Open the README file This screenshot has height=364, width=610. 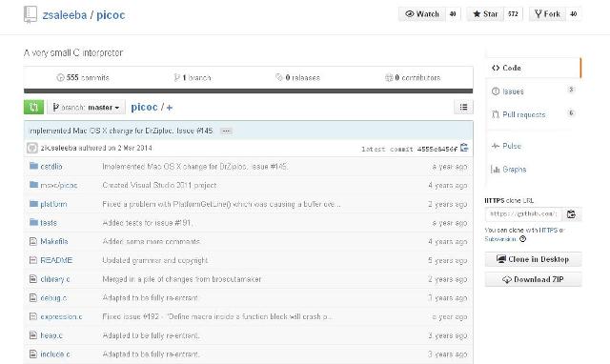(x=56, y=260)
